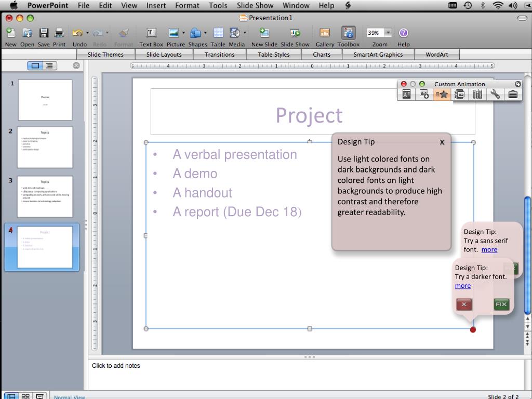Click the Undo arrow icon
Viewport: 532px width, 399px height.
point(77,33)
